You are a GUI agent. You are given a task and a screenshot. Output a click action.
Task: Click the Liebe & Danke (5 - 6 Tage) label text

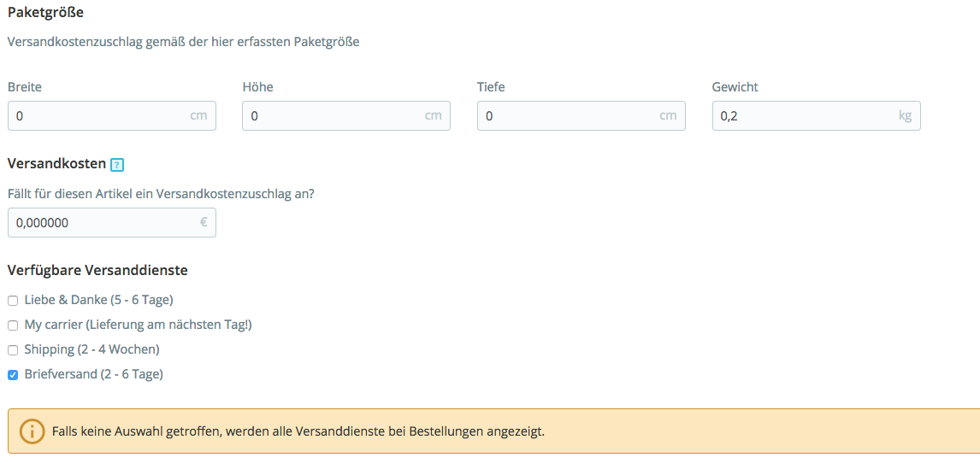tap(98, 300)
